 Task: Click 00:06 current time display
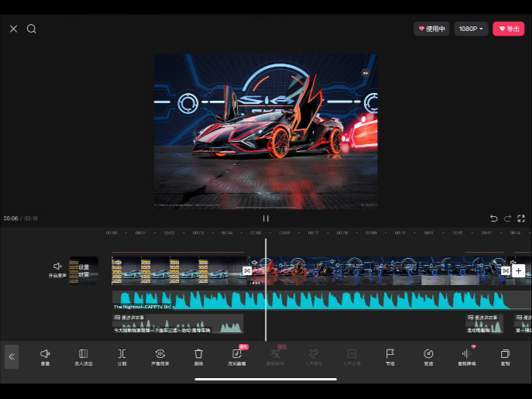point(11,218)
